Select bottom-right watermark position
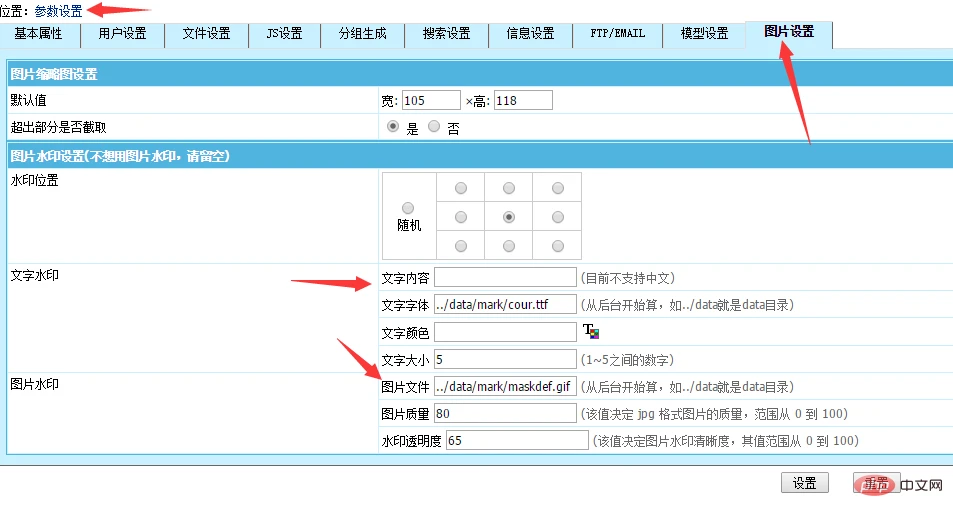Image resolution: width=953 pixels, height=518 pixels. (557, 246)
